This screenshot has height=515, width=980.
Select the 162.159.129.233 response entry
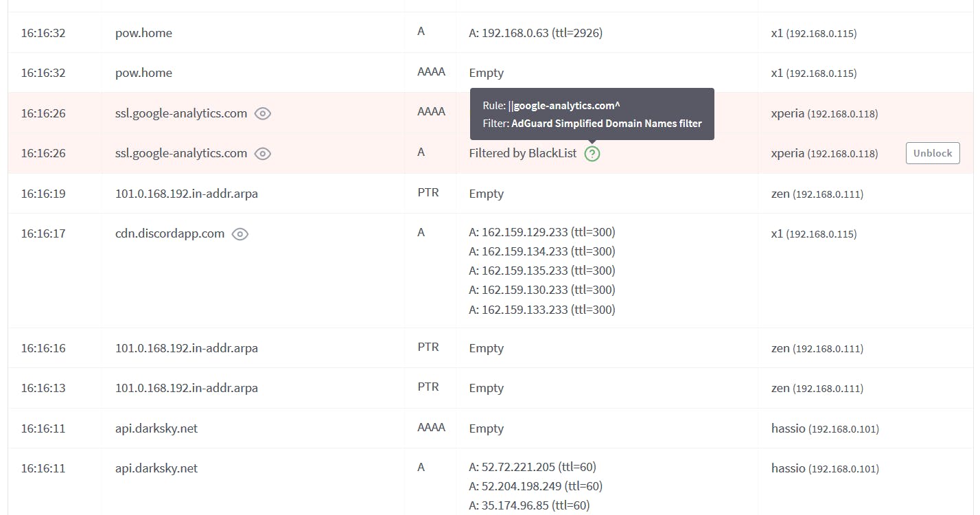[542, 232]
